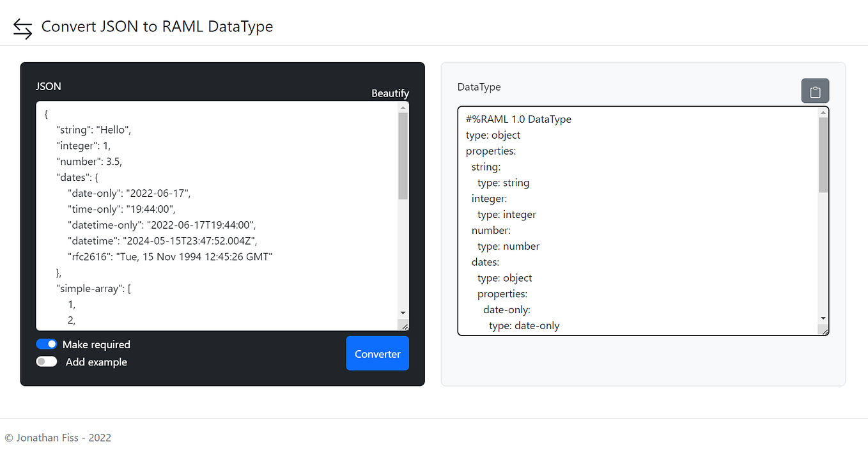The width and height of the screenshot is (868, 455).
Task: Click the resize grip of the DataType output
Action: pyautogui.click(x=825, y=331)
